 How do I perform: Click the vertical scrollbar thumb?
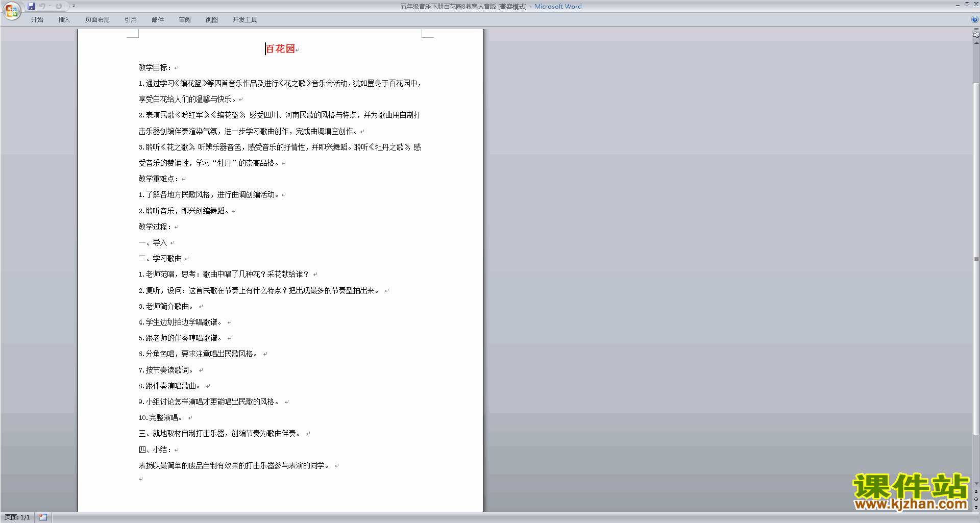click(x=976, y=259)
